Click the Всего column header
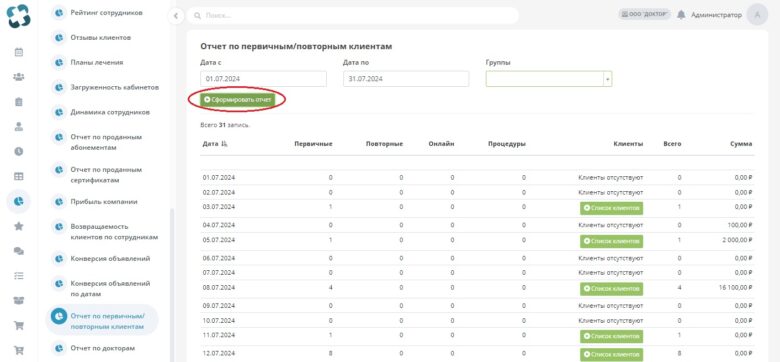 (x=672, y=144)
